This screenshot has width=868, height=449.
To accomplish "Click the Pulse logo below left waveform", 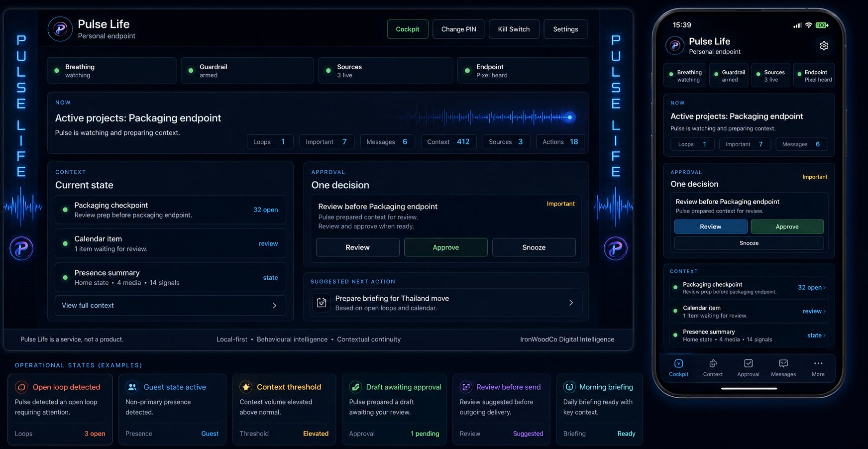I will [x=21, y=248].
